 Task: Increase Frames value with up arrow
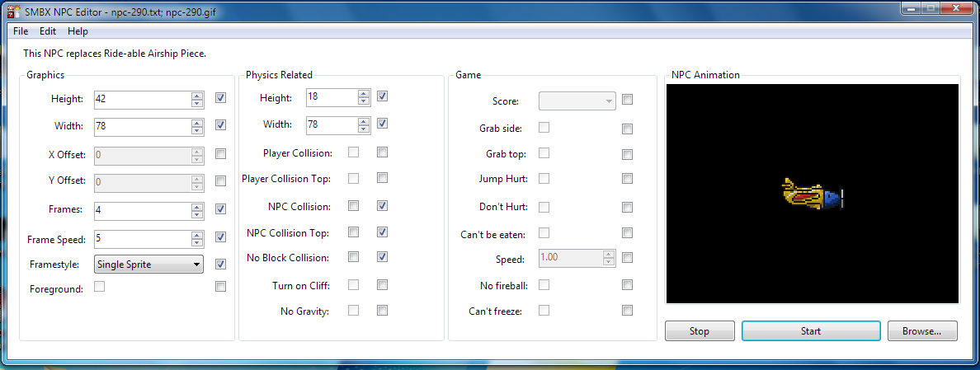click(197, 206)
